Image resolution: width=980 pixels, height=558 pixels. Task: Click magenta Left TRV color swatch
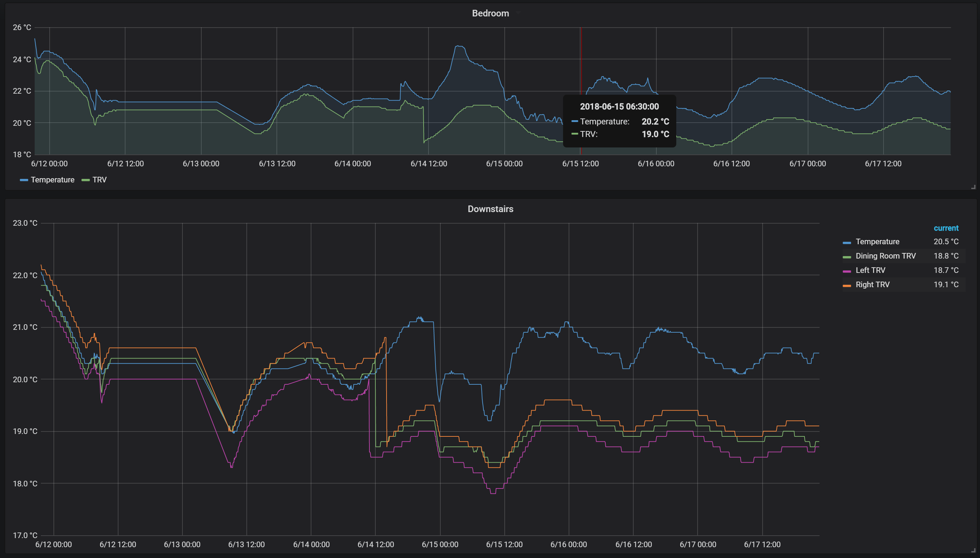pyautogui.click(x=846, y=271)
